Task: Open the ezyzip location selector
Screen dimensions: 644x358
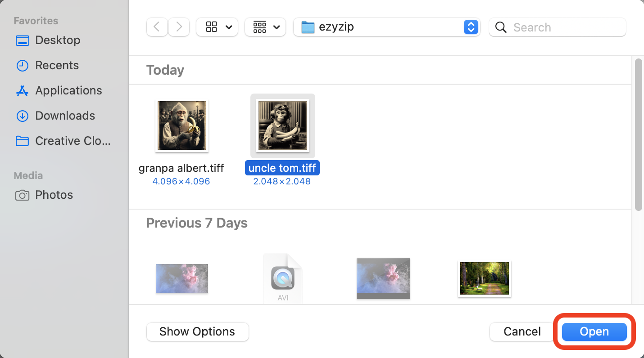Action: [x=471, y=27]
